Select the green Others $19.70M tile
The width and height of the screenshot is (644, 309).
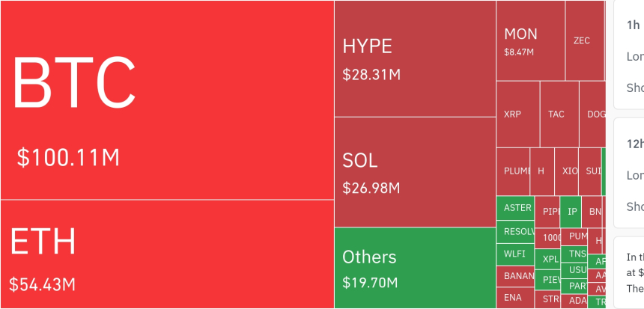pyautogui.click(x=415, y=268)
